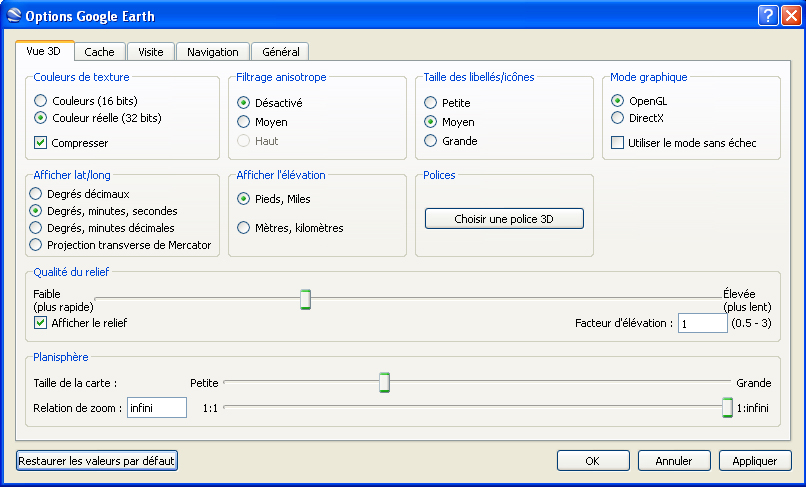Select DirectX graphics mode
This screenshot has width=806, height=487.
pos(637,118)
